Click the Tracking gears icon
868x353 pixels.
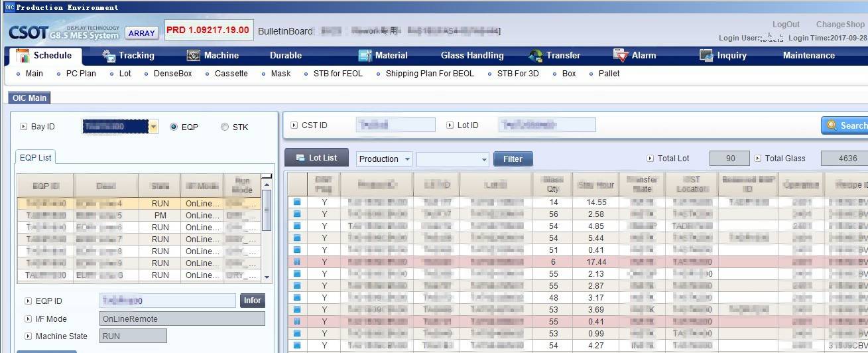pos(109,56)
